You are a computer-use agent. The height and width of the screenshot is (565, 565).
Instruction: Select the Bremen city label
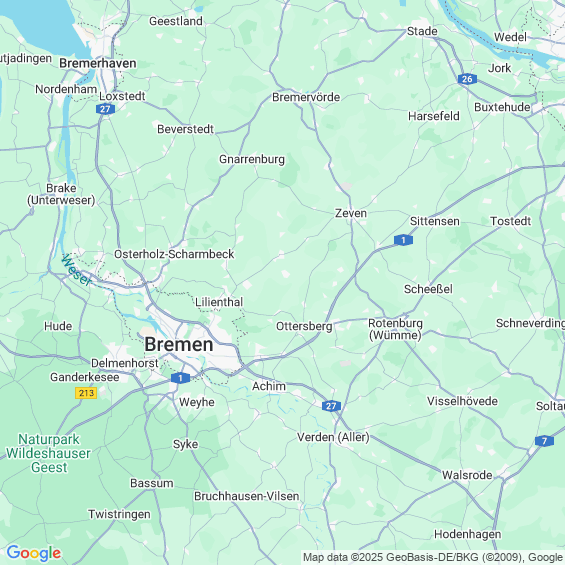[x=179, y=344]
